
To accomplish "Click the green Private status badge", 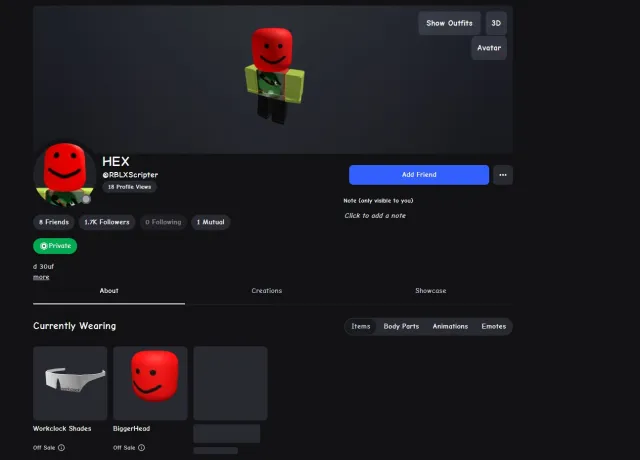I will coord(55,246).
